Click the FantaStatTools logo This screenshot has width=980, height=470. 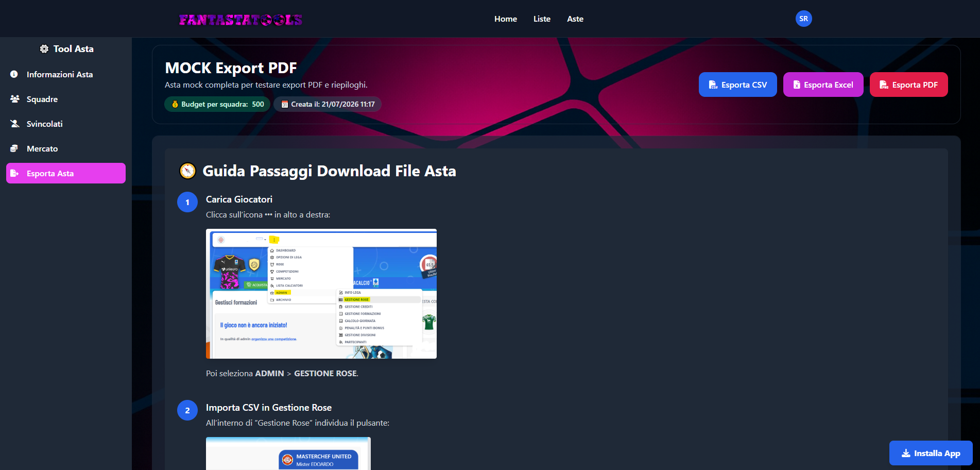tap(240, 20)
